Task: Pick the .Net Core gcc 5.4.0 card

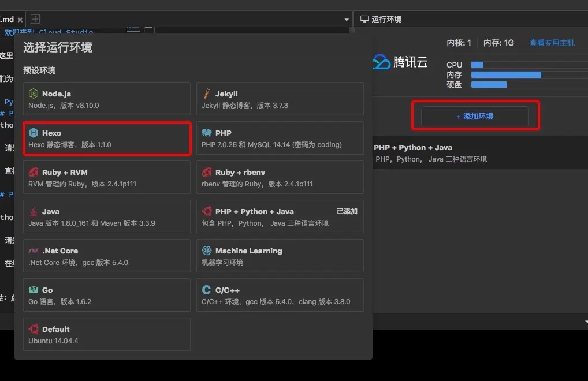Action: [x=107, y=256]
